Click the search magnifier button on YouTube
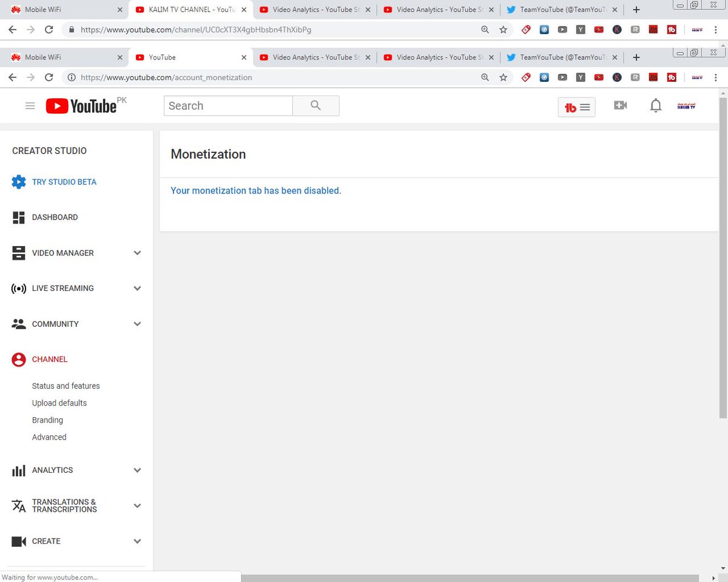Viewport: 728px width, 582px height. (315, 105)
